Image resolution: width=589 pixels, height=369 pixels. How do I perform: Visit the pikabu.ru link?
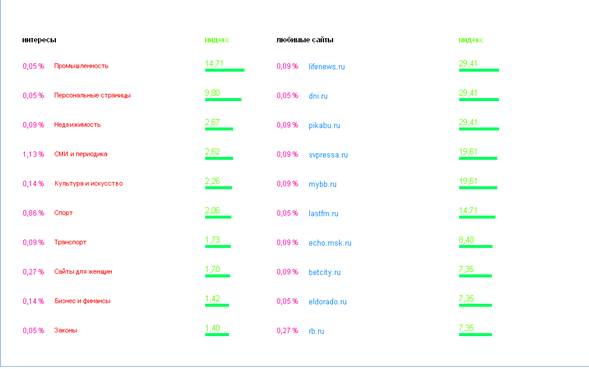[x=324, y=125]
